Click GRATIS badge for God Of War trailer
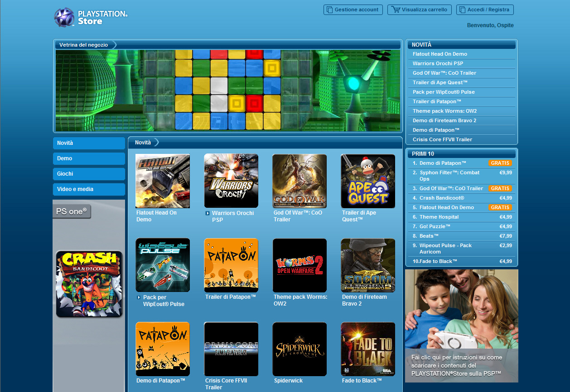The width and height of the screenshot is (570, 392). click(x=500, y=188)
